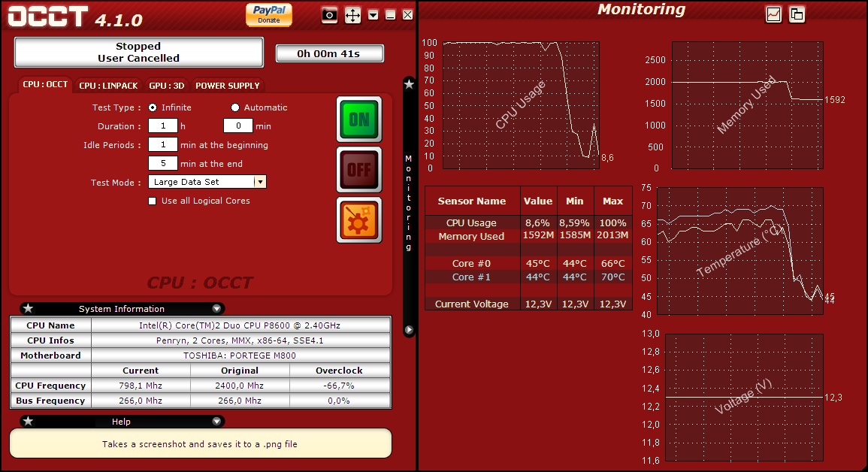The image size is (868, 472).
Task: Click the elapsed time 0h 00m 41s display
Action: click(x=329, y=53)
